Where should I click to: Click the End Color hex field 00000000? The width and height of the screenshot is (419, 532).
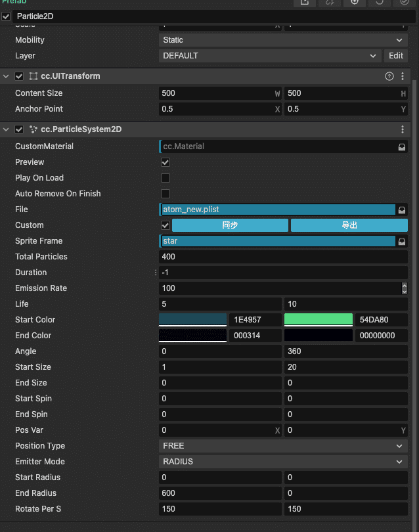coord(382,336)
